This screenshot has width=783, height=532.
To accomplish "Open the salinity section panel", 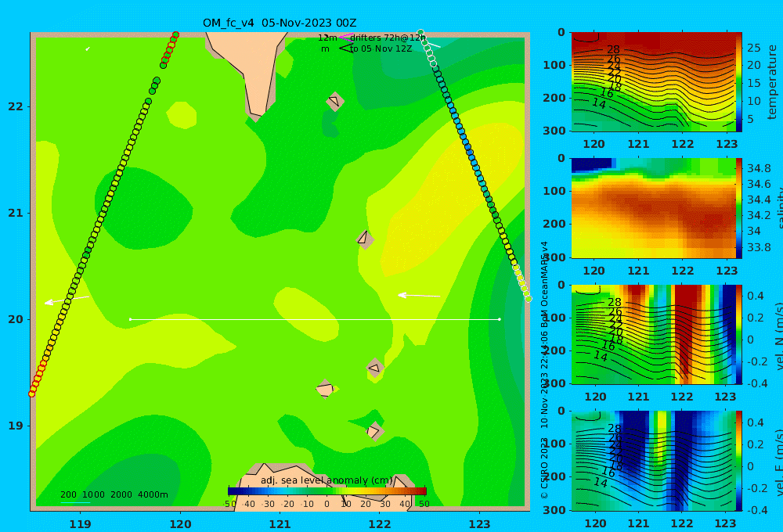I will [654, 208].
